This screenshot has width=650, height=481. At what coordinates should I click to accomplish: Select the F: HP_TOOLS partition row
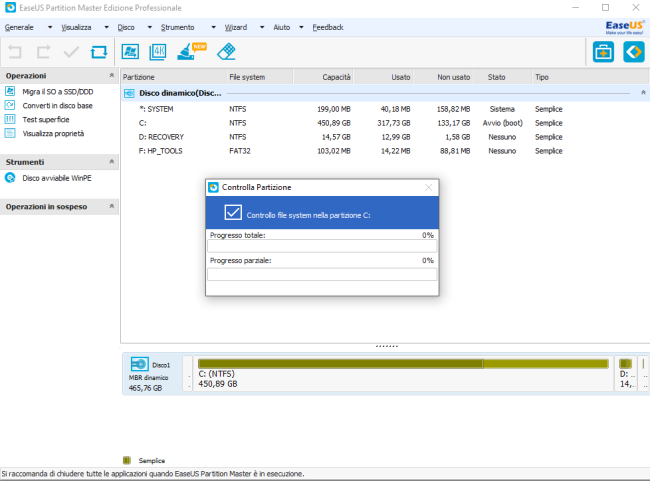[386, 151]
